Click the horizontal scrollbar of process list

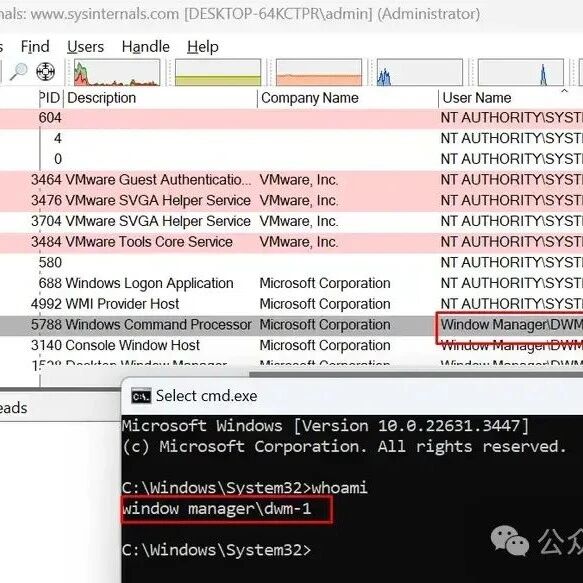(x=416, y=374)
